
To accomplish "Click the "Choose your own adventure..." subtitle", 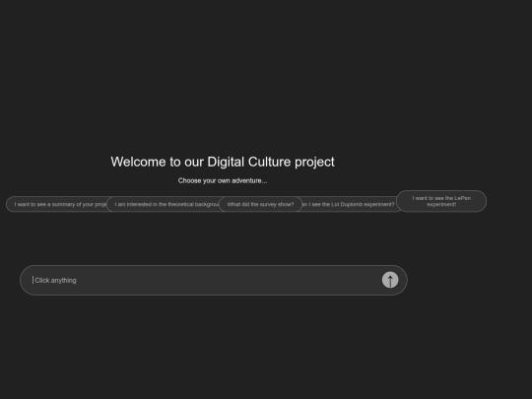I will [x=223, y=181].
